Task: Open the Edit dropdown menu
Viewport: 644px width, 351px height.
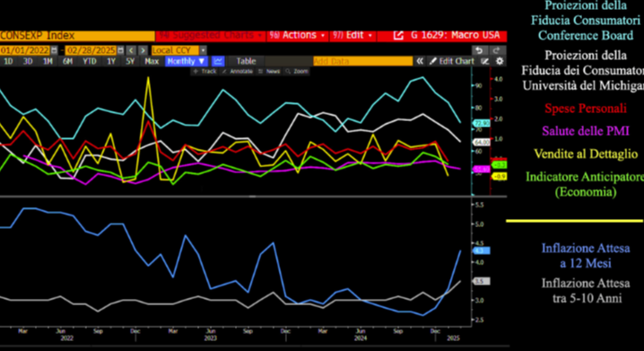Action: click(x=352, y=35)
